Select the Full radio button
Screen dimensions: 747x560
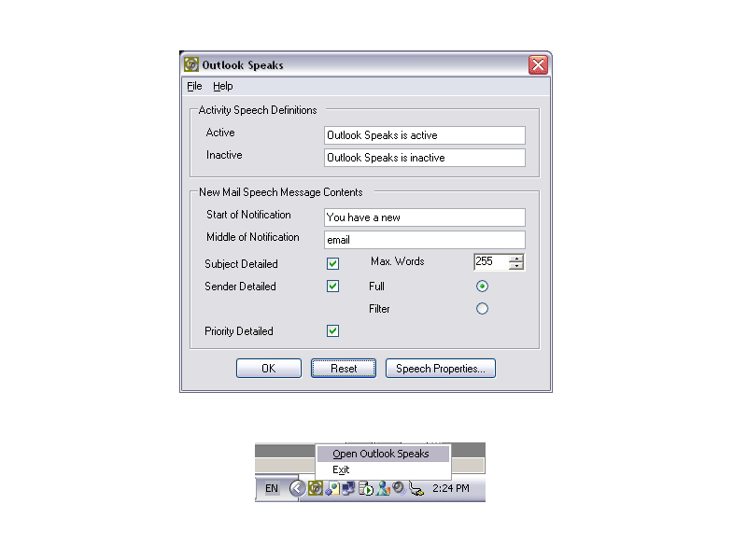pyautogui.click(x=482, y=287)
